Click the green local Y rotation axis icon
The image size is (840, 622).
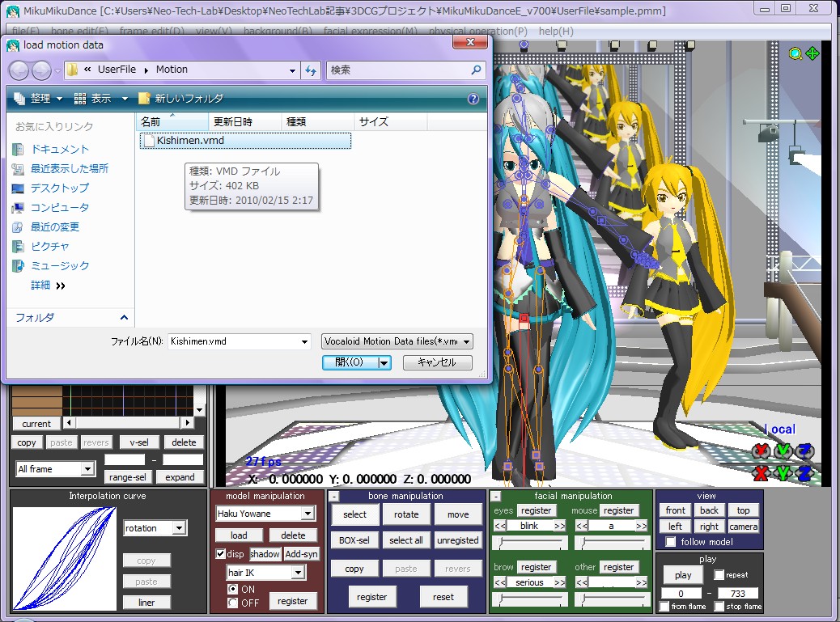tap(783, 451)
